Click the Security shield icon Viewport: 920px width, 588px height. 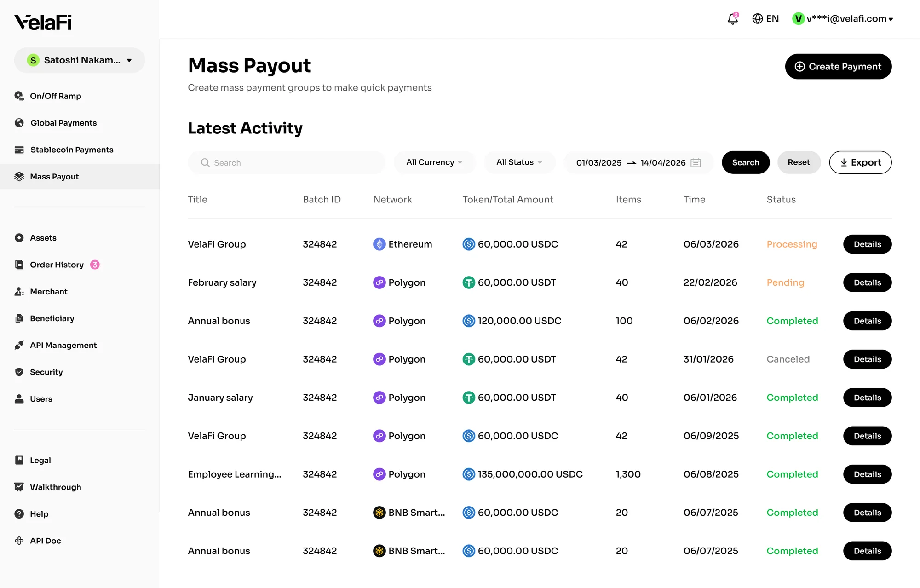point(19,372)
